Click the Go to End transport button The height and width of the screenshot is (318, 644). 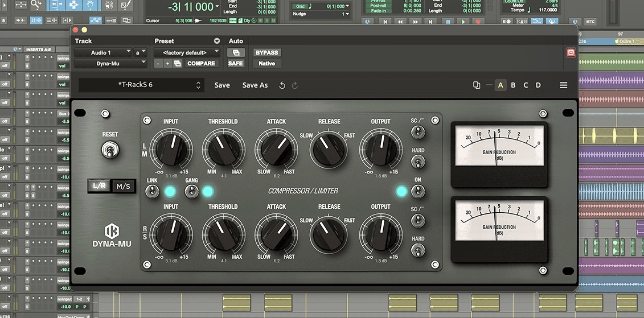point(431,22)
